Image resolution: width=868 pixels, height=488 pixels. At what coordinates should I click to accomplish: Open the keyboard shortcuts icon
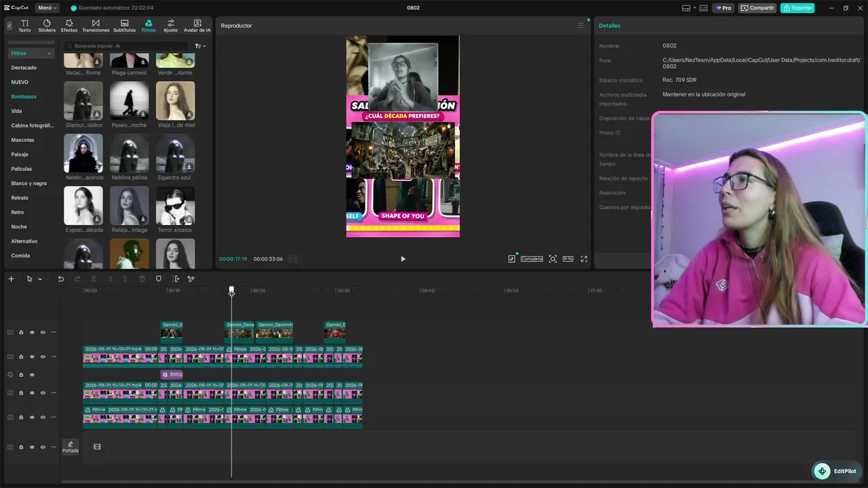703,8
